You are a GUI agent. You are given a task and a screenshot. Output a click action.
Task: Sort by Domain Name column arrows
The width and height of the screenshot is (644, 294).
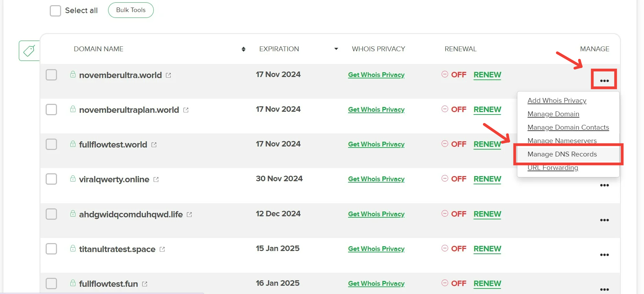point(243,49)
